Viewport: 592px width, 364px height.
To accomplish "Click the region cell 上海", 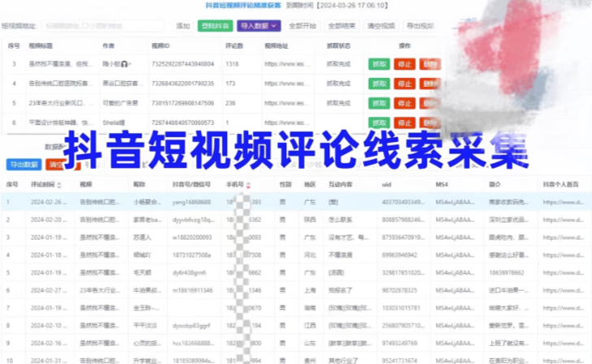I will coord(310,290).
